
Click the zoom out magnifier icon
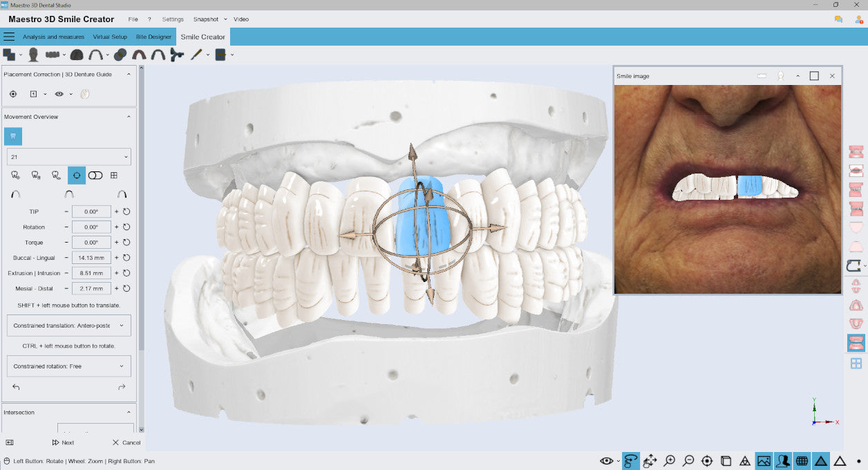click(688, 461)
